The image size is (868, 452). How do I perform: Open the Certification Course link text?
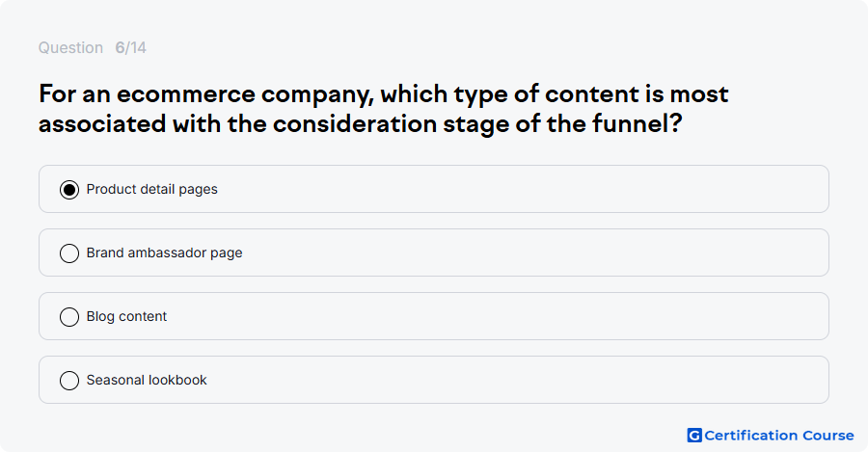(779, 436)
